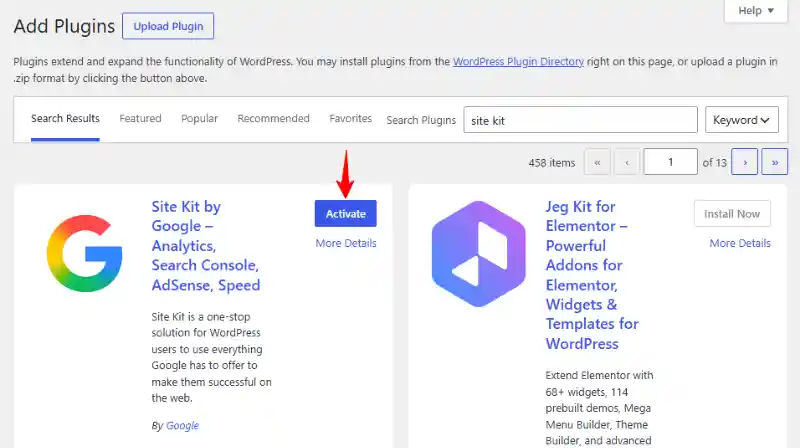Screen dimensions: 800x448
Task: Switch to the Favorites tab
Action: click(351, 118)
